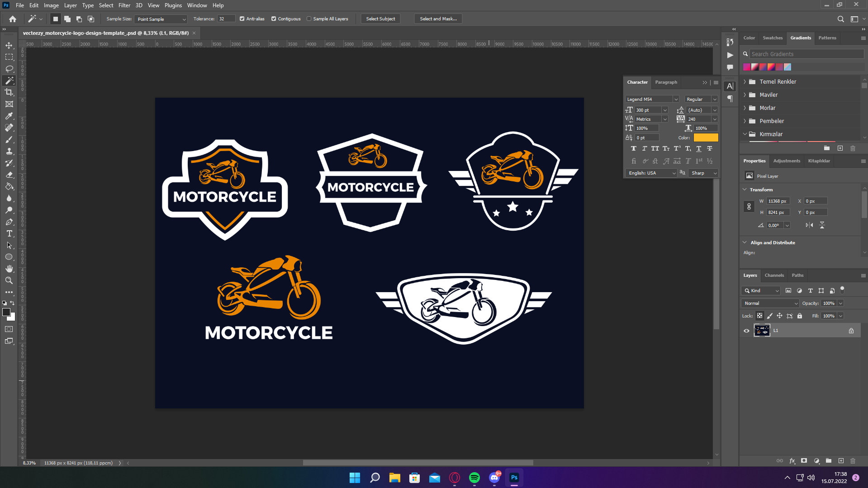Select the Horizontal Type tool

pyautogui.click(x=9, y=233)
